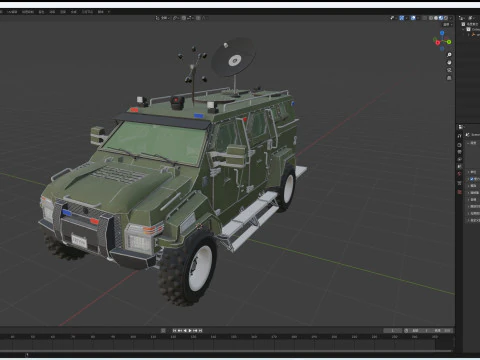Screen dimensions: 480x360
Task: Click the current frame number field
Action: (393, 330)
